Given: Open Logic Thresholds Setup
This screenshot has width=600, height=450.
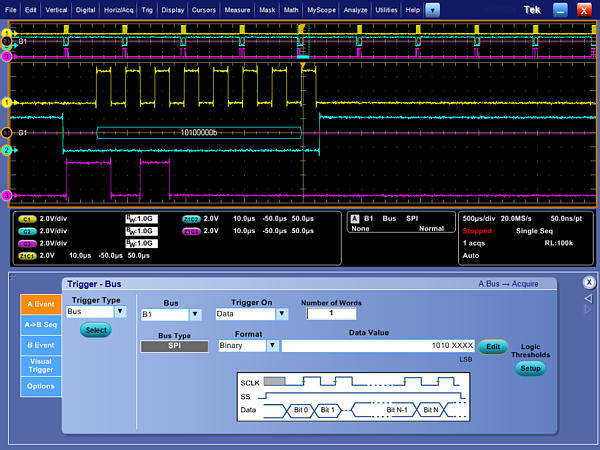Looking at the screenshot, I should [530, 368].
